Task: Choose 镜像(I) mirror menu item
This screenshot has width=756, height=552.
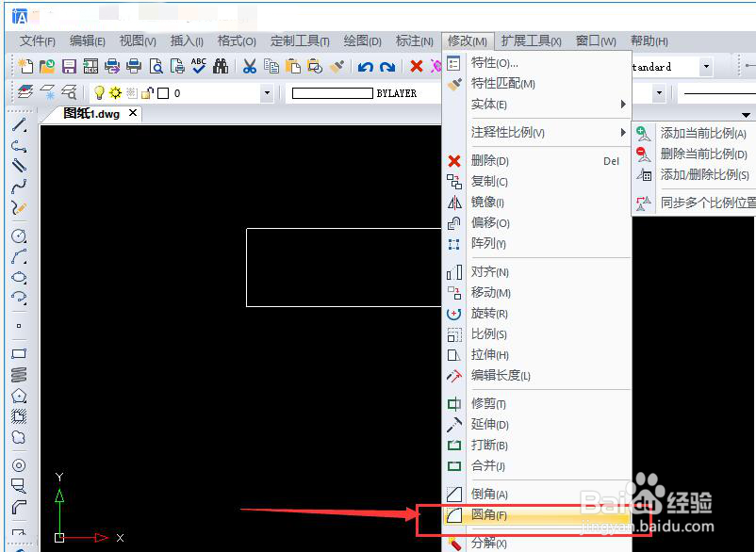Action: [536, 203]
